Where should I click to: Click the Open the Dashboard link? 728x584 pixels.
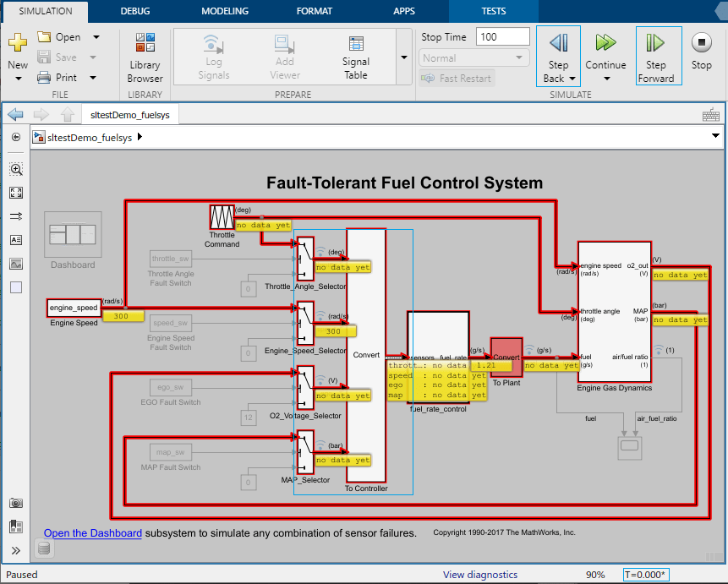93,533
